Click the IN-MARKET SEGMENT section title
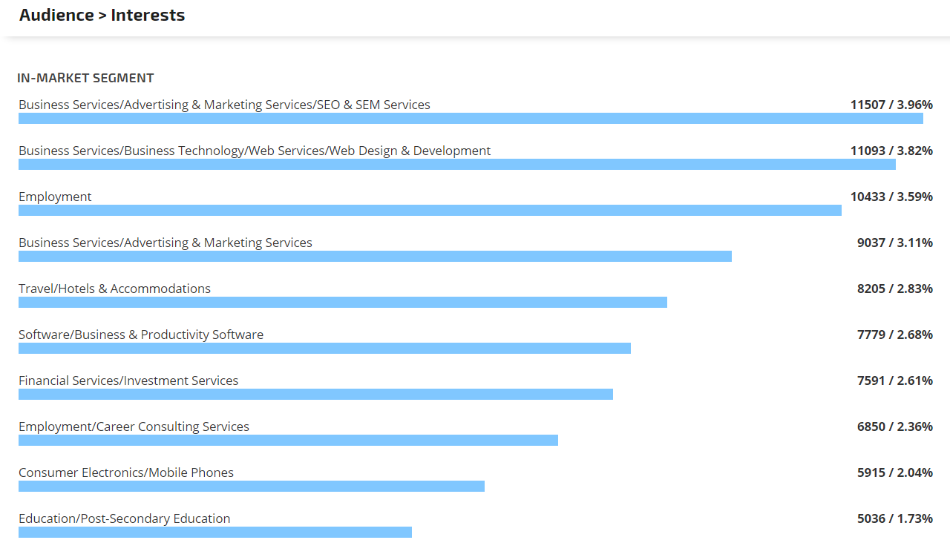This screenshot has height=560, width=950. [x=85, y=78]
